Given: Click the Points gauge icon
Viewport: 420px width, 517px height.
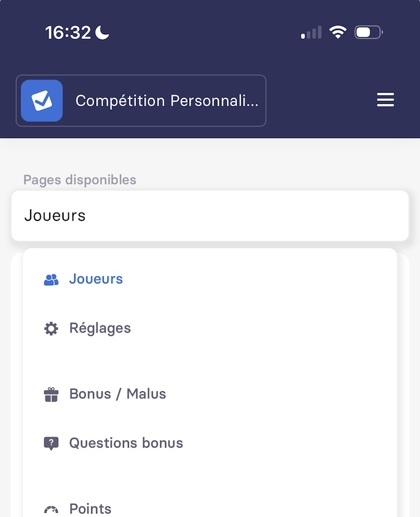Looking at the screenshot, I should [51, 509].
